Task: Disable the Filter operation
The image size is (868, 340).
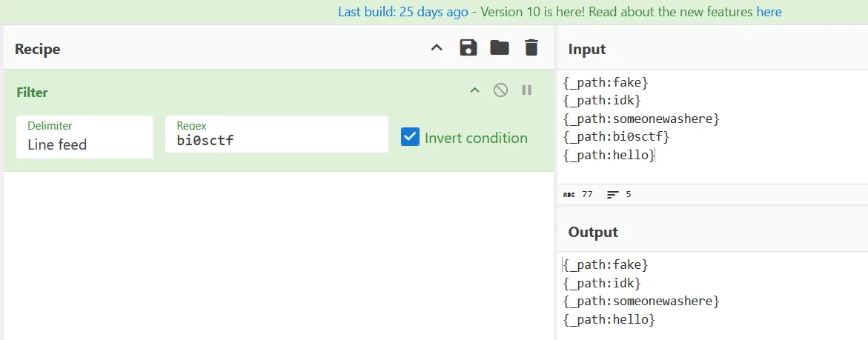Action: tap(500, 90)
